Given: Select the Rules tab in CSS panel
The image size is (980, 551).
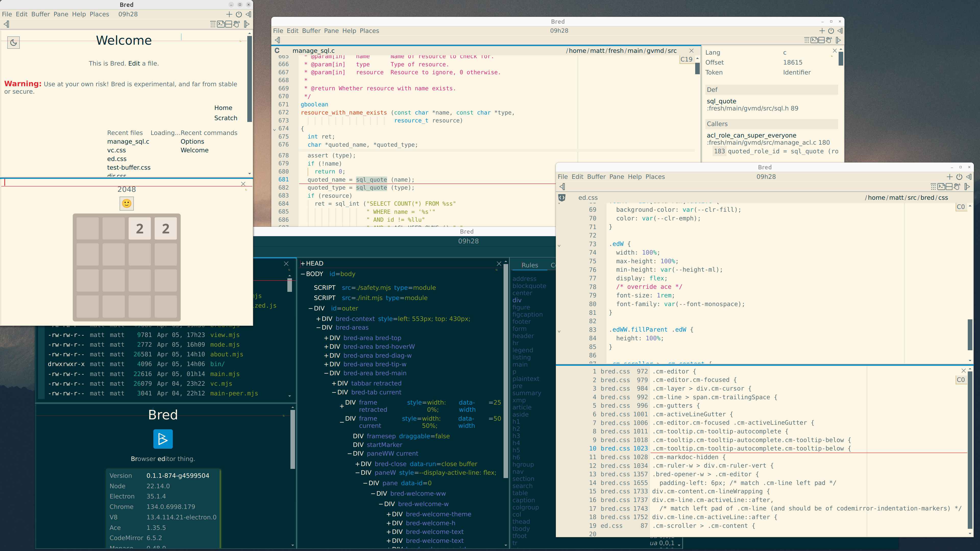Looking at the screenshot, I should point(530,265).
